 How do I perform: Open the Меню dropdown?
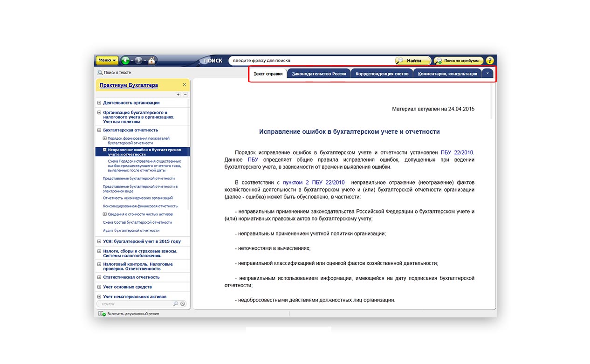coord(107,60)
